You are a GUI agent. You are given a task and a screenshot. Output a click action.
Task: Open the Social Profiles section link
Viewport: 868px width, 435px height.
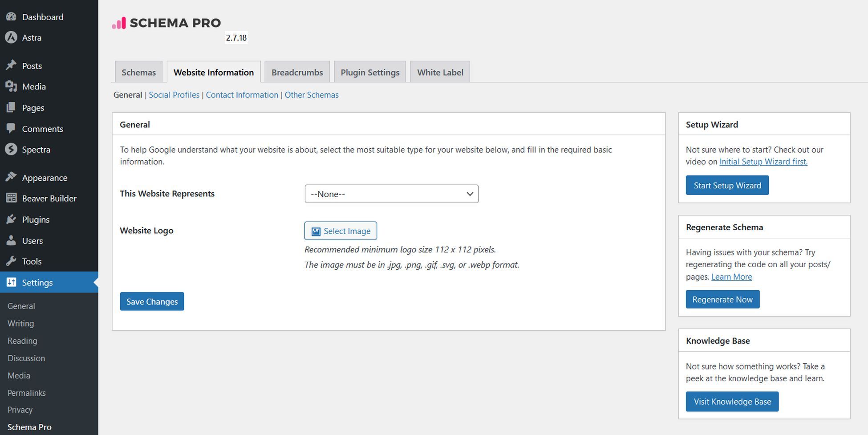point(174,95)
